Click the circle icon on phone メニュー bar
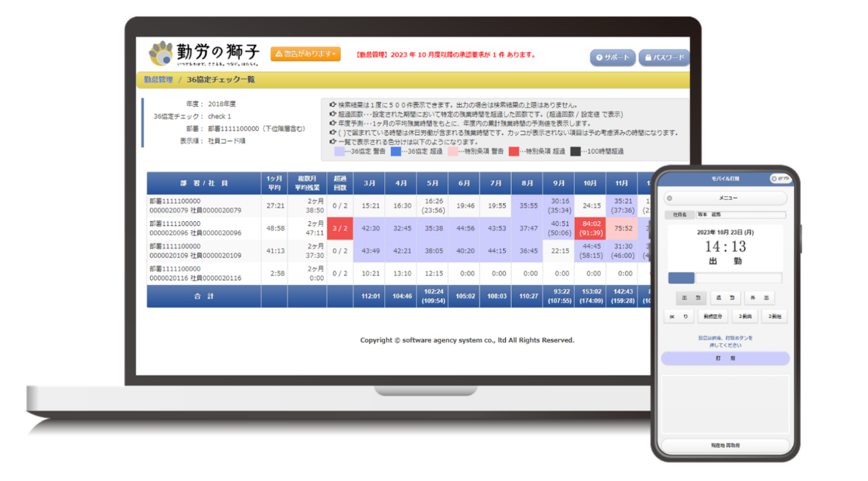Viewport: 868px width, 481px height. 670,198
